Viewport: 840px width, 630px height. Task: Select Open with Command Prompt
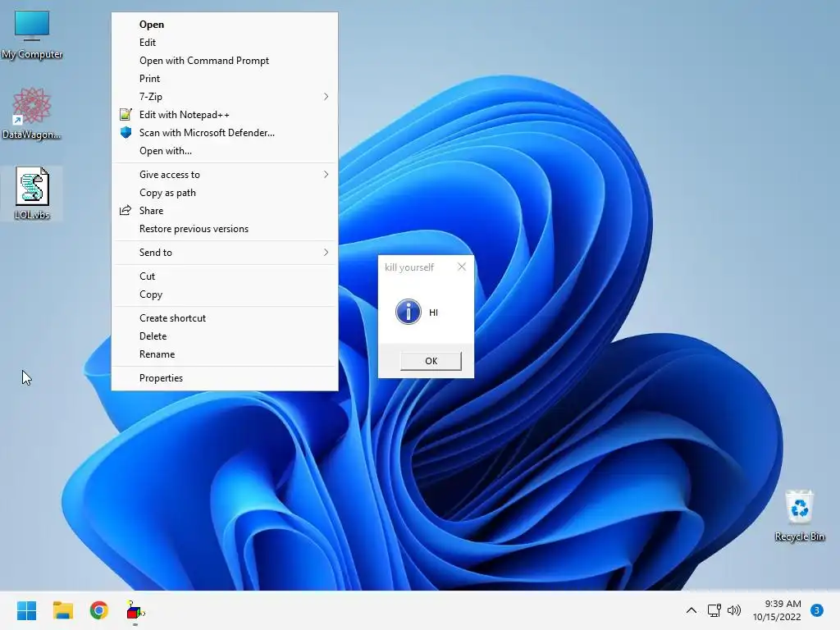pos(225,61)
